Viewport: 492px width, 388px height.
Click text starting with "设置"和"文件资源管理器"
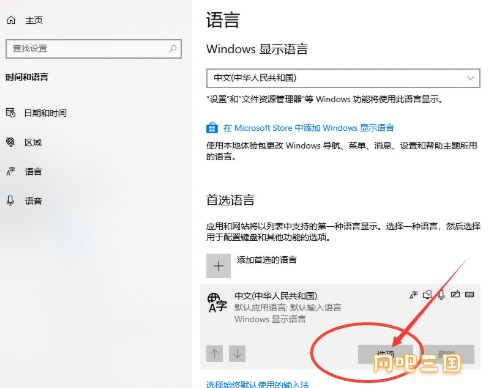click(324, 99)
